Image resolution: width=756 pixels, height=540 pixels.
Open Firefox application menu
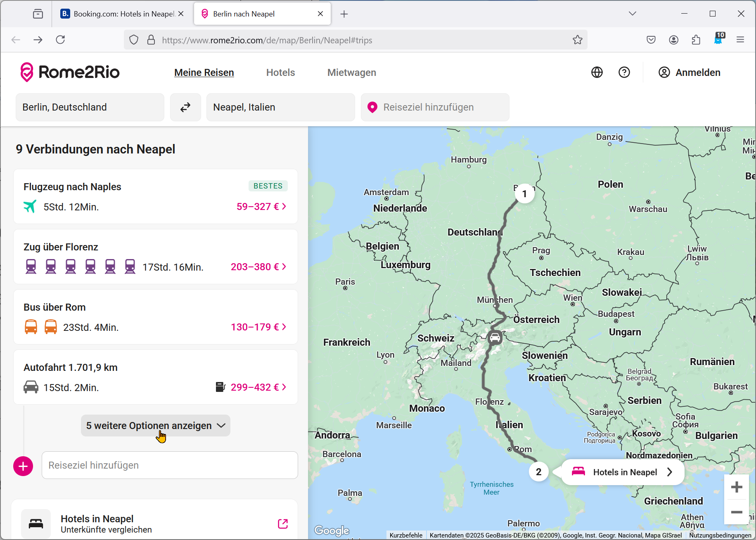point(740,40)
